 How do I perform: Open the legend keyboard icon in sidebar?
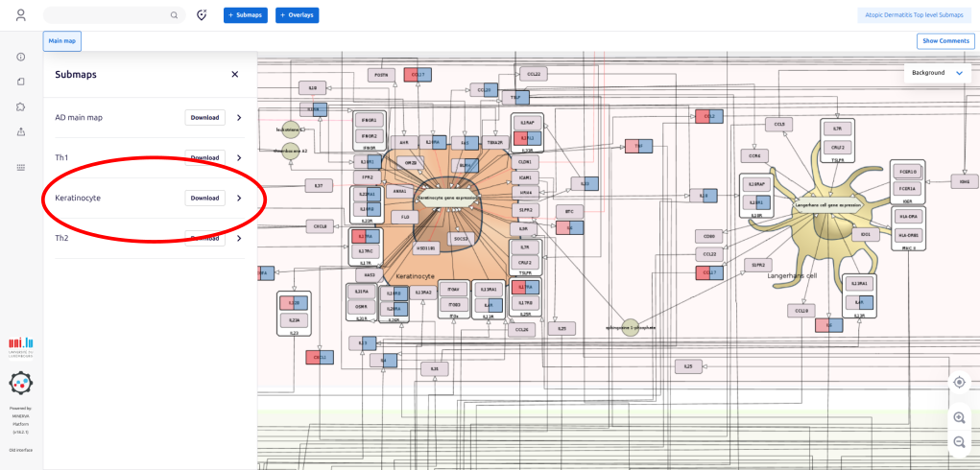(21, 168)
